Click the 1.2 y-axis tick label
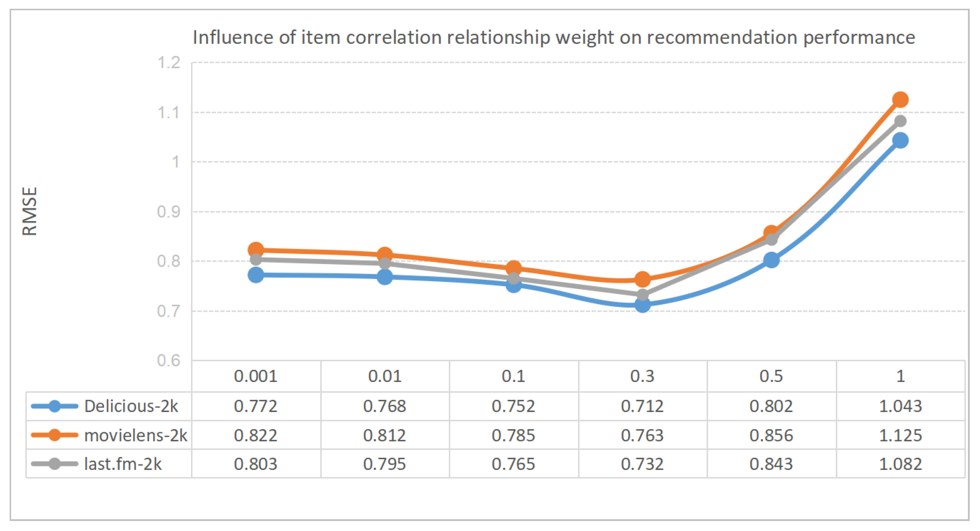Image resolution: width=980 pixels, height=531 pixels. click(169, 63)
